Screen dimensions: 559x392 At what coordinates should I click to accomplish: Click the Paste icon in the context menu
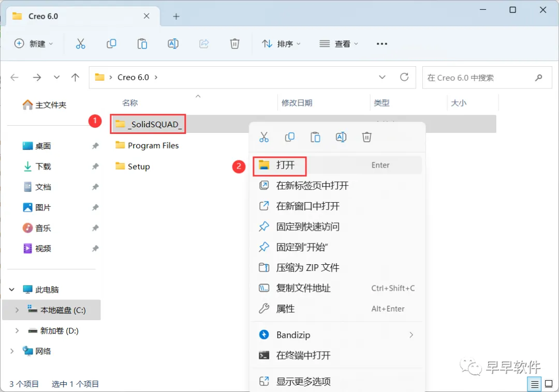point(316,137)
